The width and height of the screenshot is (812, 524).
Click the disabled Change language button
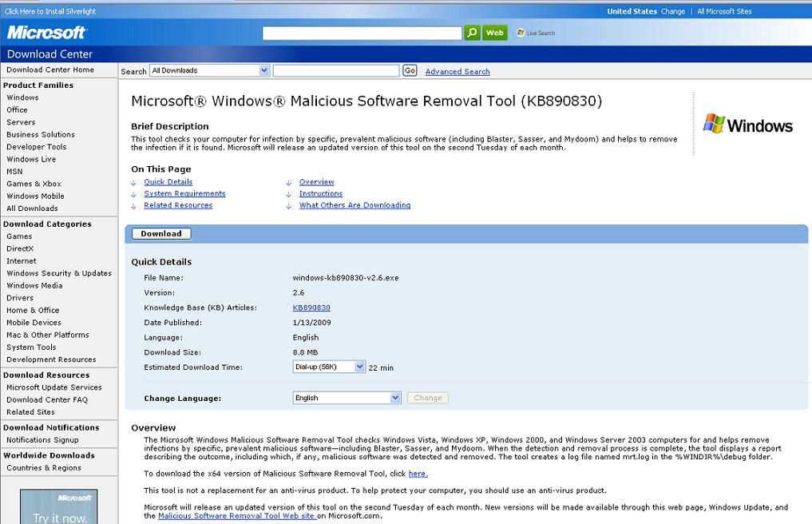428,398
